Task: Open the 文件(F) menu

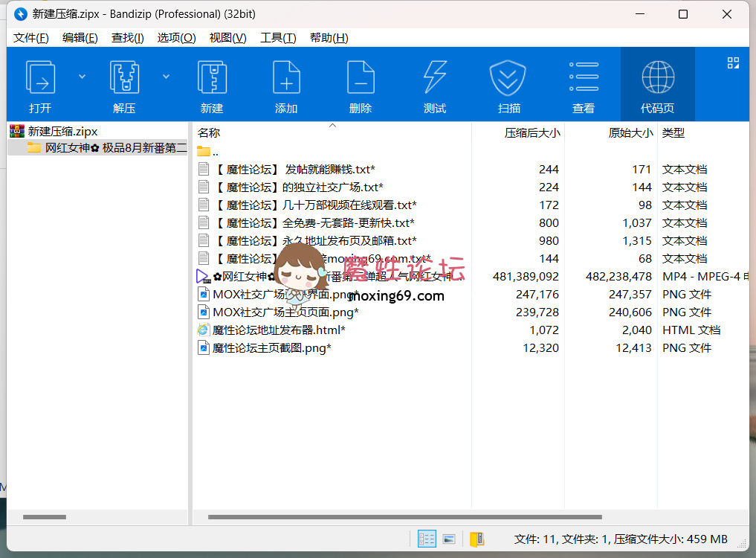Action: (x=31, y=38)
